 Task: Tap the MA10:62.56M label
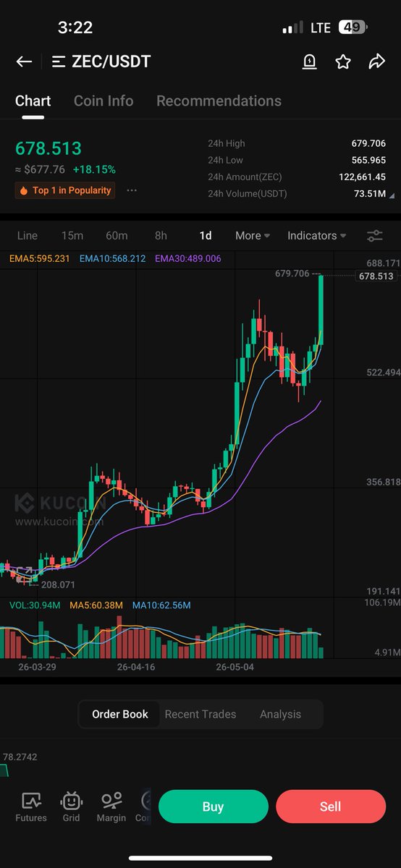(161, 605)
